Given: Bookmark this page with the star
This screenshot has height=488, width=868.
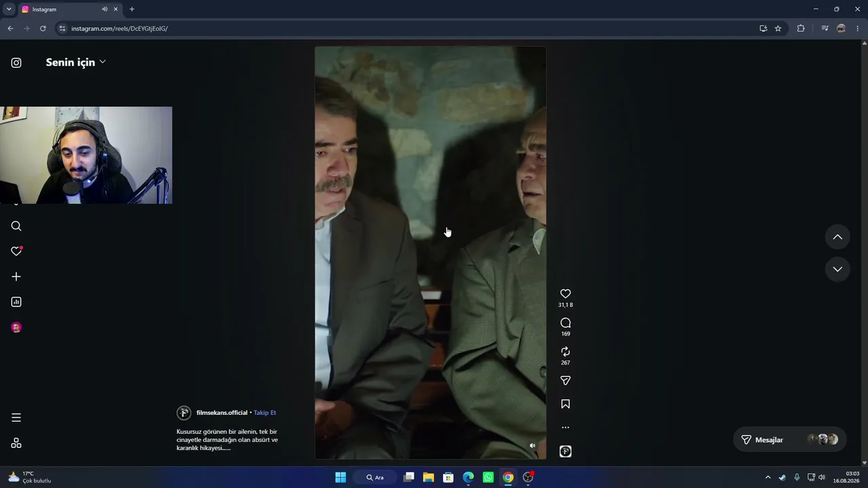Looking at the screenshot, I should (778, 28).
